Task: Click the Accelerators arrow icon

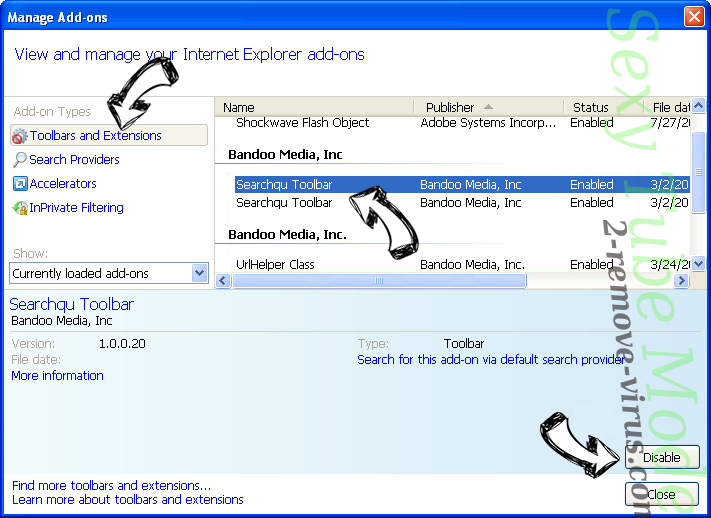Action: [x=20, y=184]
